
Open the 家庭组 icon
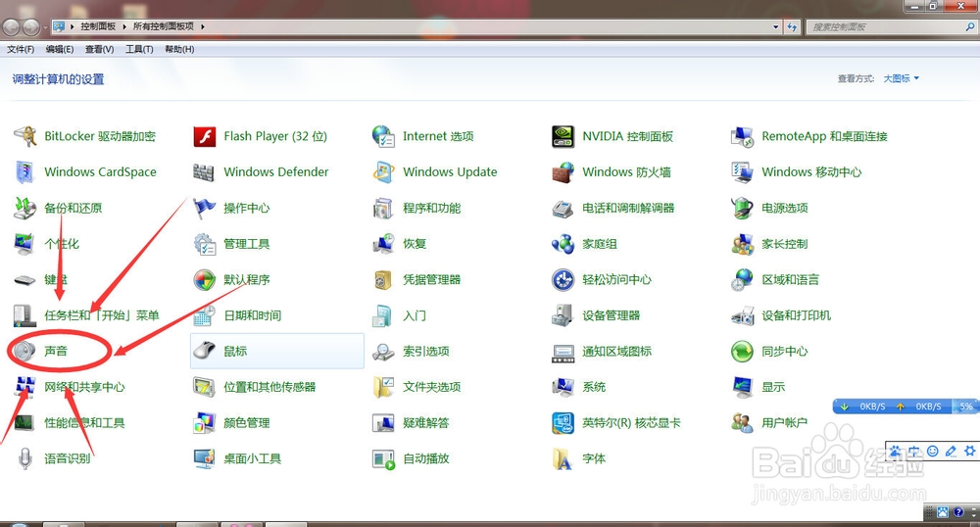(563, 244)
